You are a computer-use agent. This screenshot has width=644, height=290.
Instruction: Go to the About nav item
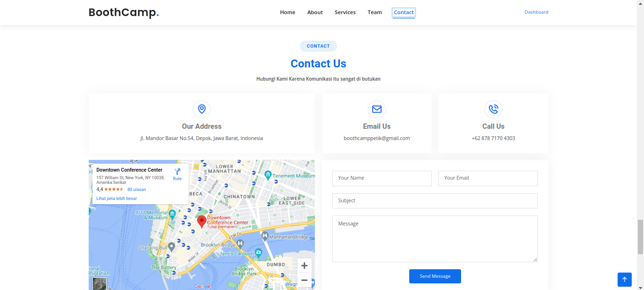(315, 12)
